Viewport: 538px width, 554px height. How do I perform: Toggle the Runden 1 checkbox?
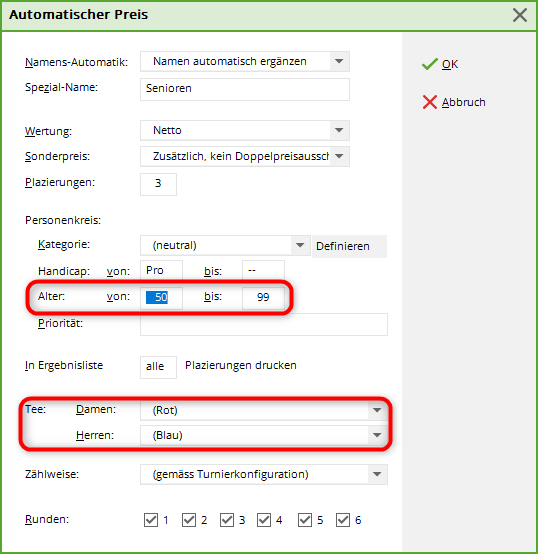[151, 520]
